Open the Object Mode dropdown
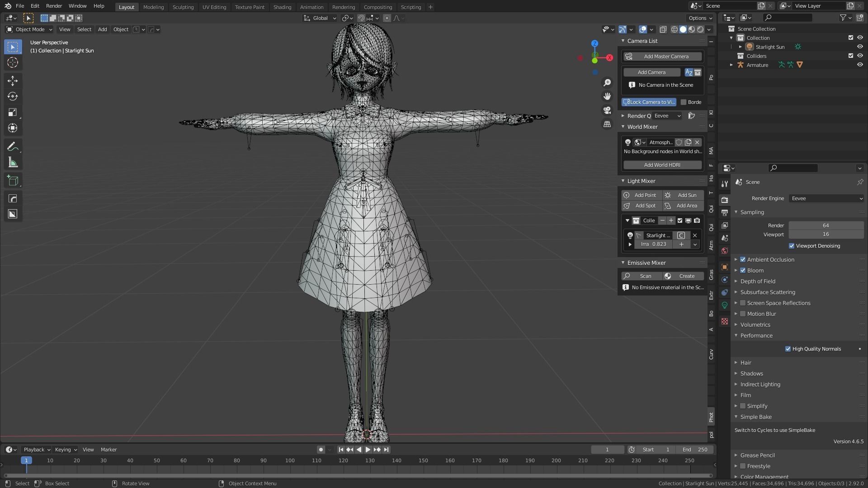Screen dimensions: 868x488 29,29
